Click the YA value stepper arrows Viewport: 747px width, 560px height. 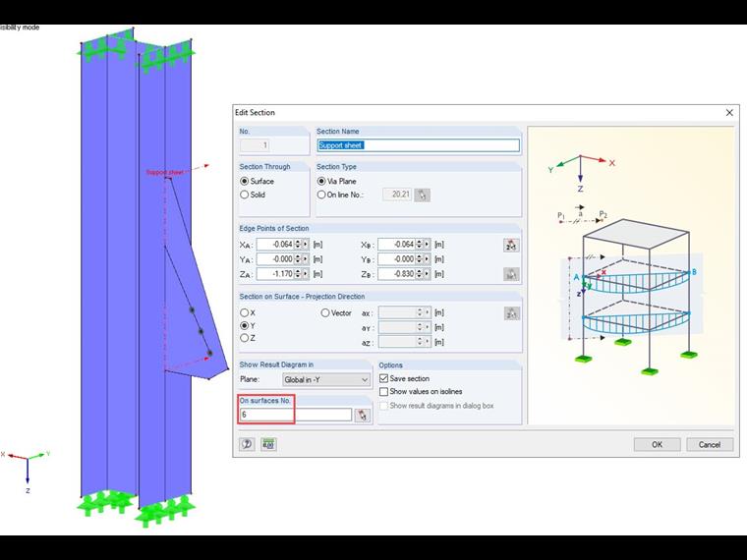click(298, 259)
